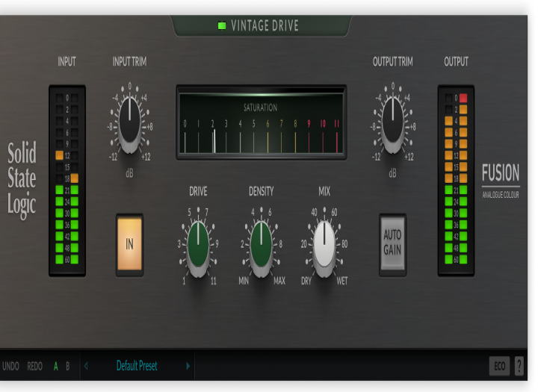538x392 pixels.
Task: Enable the Auto Gain button
Action: 392,243
